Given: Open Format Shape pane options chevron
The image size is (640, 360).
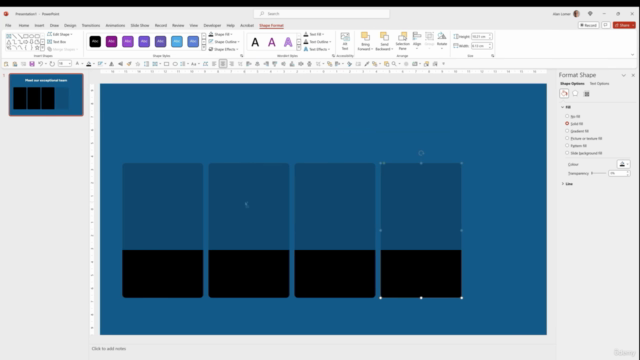Looking at the screenshot, I should [623, 75].
